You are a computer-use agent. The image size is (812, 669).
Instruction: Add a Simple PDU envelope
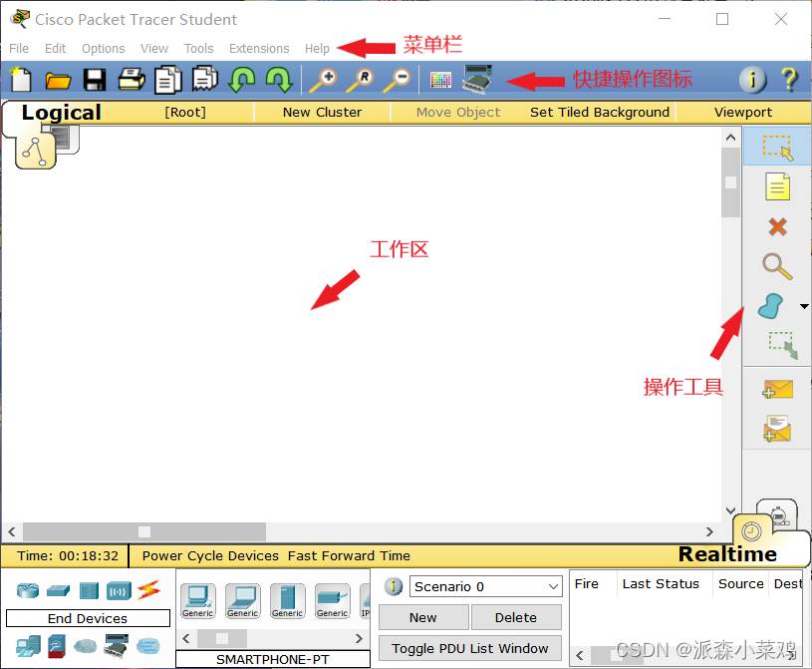coord(777,389)
